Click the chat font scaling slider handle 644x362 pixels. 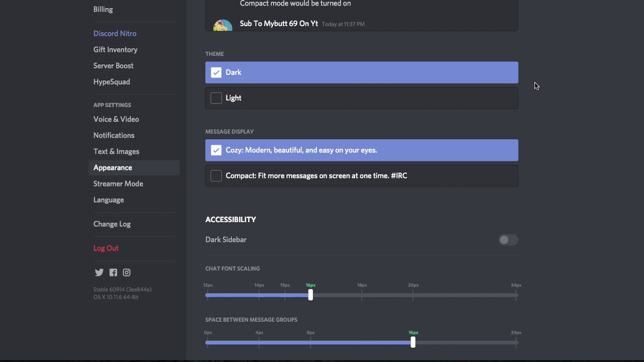(x=310, y=295)
